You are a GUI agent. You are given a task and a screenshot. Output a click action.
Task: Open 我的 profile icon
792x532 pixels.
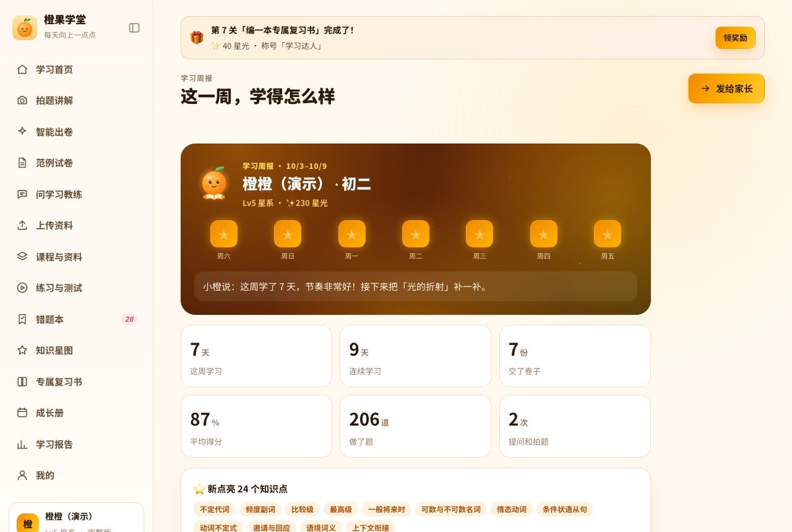pyautogui.click(x=22, y=475)
